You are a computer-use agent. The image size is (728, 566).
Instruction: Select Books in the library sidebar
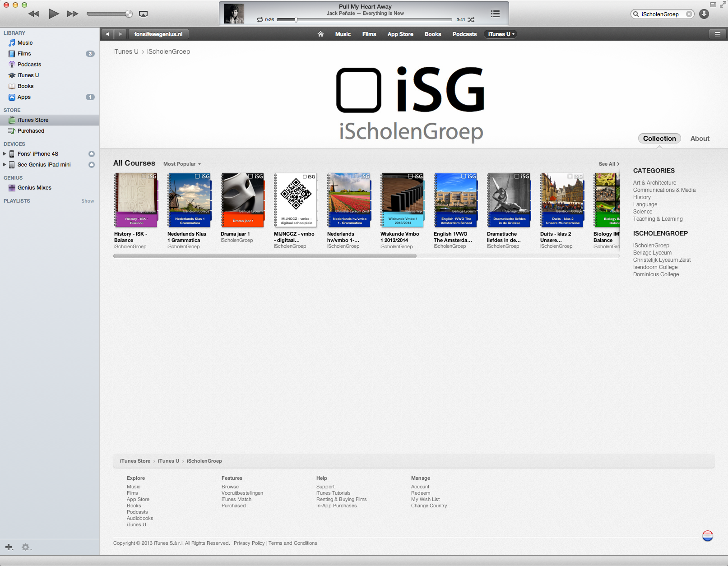tap(50, 86)
